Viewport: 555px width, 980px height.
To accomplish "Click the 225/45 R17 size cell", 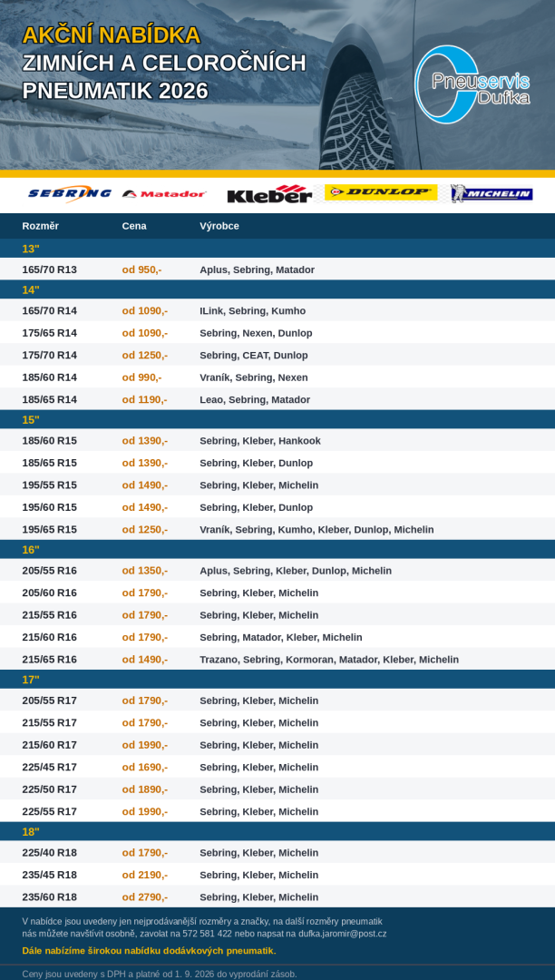I will pos(49,768).
